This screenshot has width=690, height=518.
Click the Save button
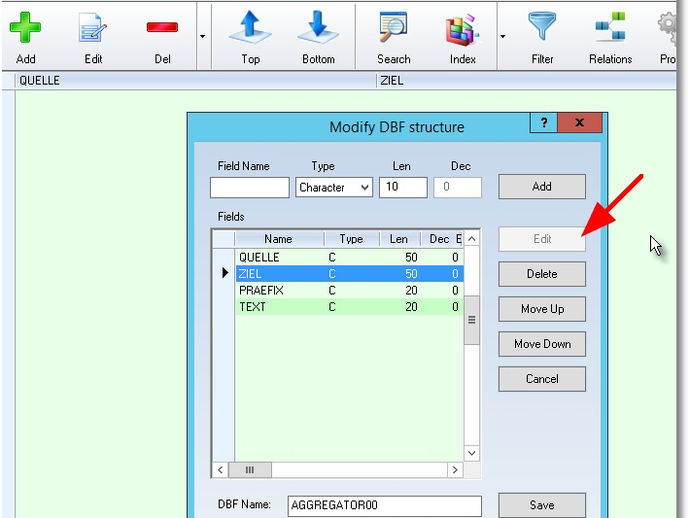pyautogui.click(x=542, y=505)
